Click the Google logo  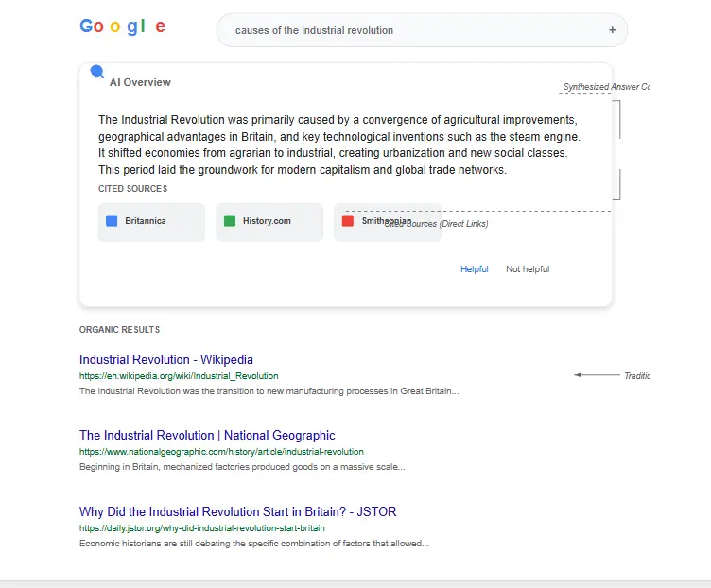(122, 26)
